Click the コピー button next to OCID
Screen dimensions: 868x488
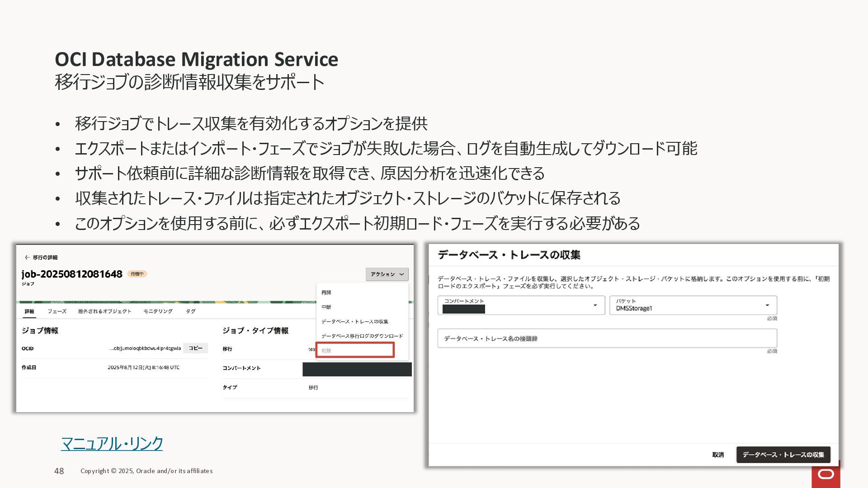196,348
